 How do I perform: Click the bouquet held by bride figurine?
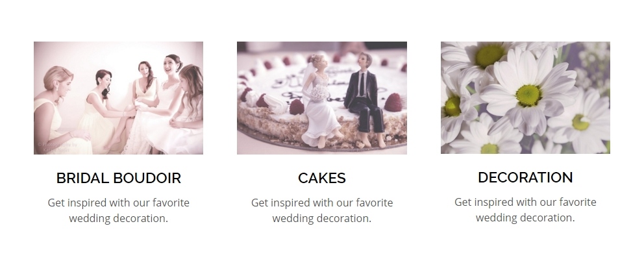point(319,94)
